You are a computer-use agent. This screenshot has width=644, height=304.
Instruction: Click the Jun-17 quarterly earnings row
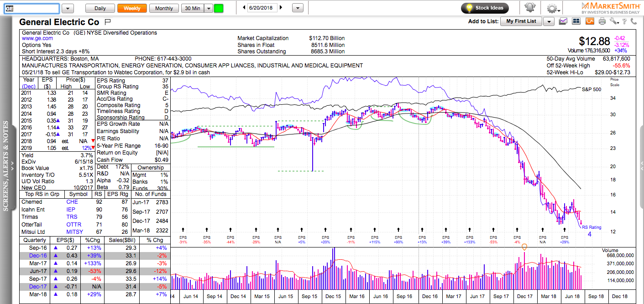click(x=95, y=271)
